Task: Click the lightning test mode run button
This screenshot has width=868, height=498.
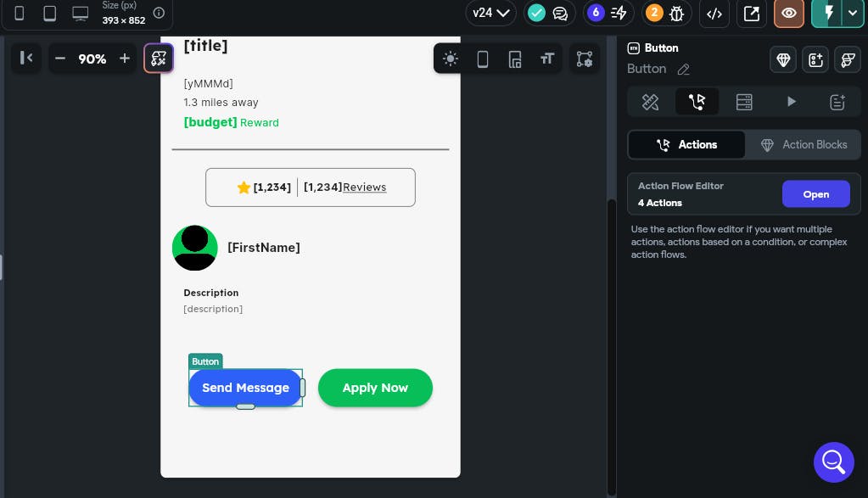Action: click(x=828, y=14)
